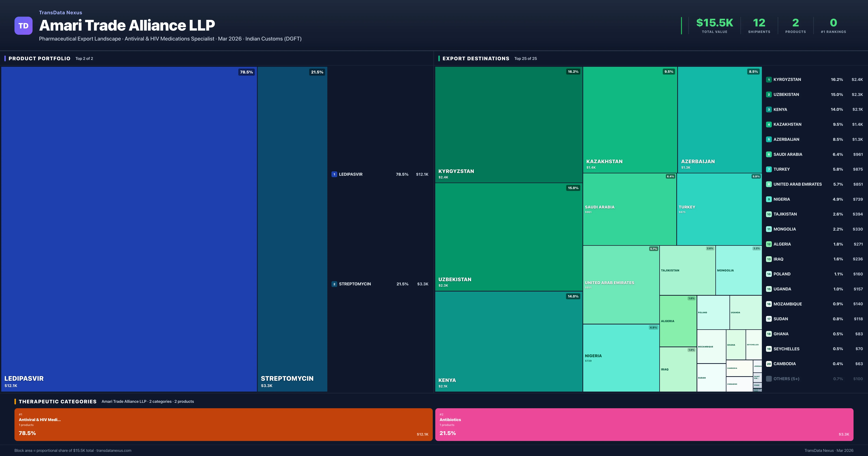This screenshot has width=868, height=456.
Task: Click rank 20 badge beside Cambodia
Action: (x=769, y=364)
